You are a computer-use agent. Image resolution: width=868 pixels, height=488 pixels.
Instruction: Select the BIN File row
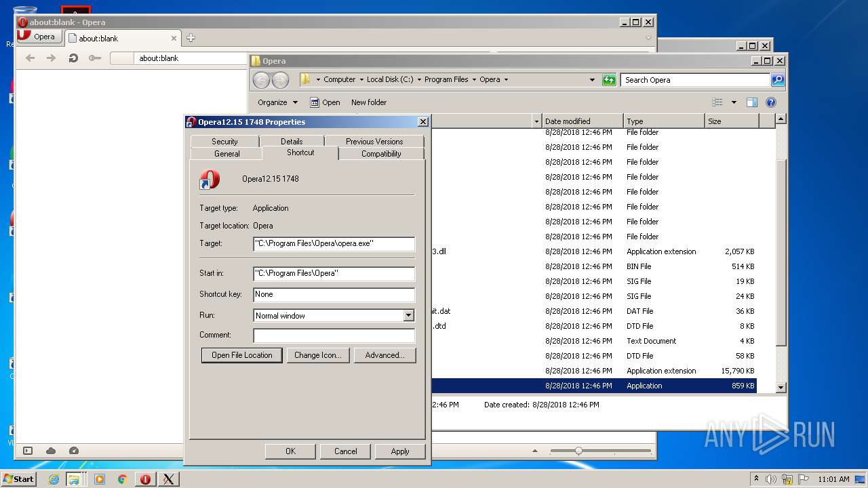pos(594,266)
